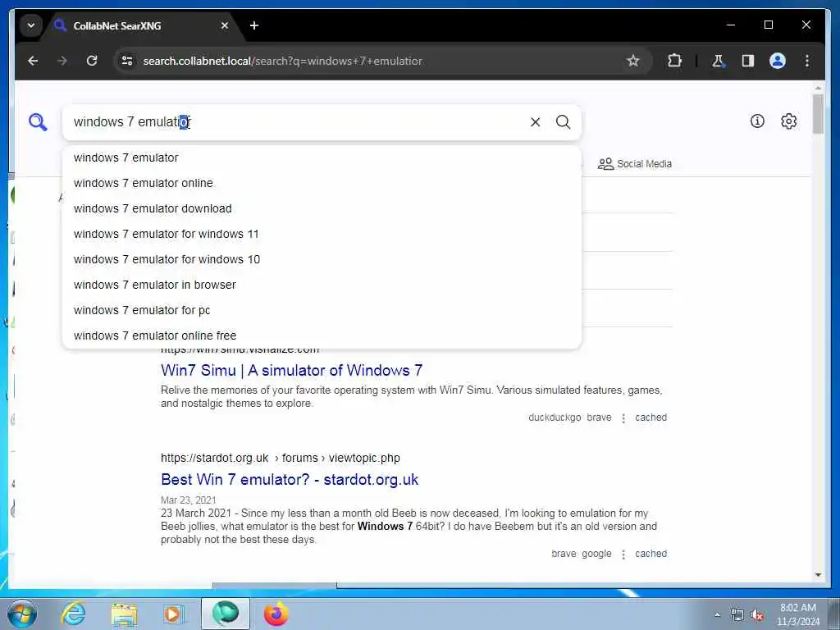Open the Windows Start menu orb
The image size is (840, 630).
[x=22, y=614]
